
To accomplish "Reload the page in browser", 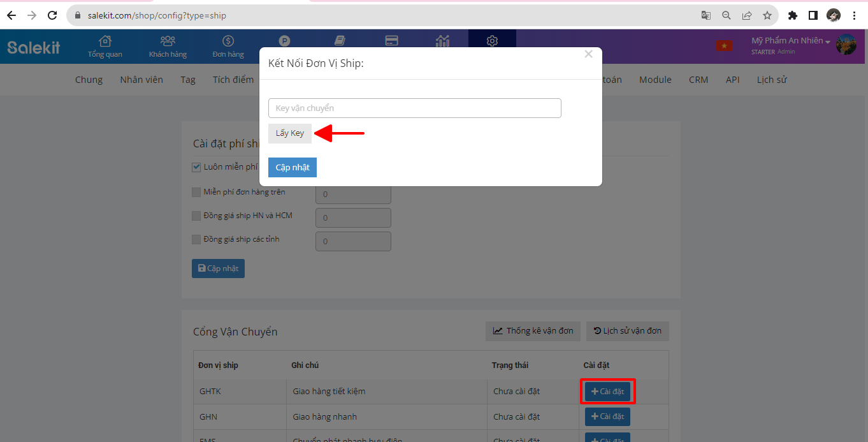I will coord(53,15).
